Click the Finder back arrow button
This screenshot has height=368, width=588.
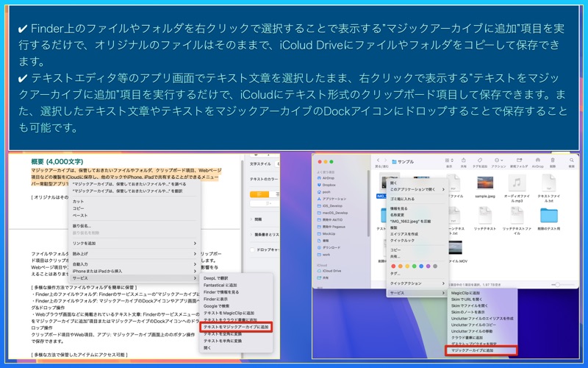point(378,160)
